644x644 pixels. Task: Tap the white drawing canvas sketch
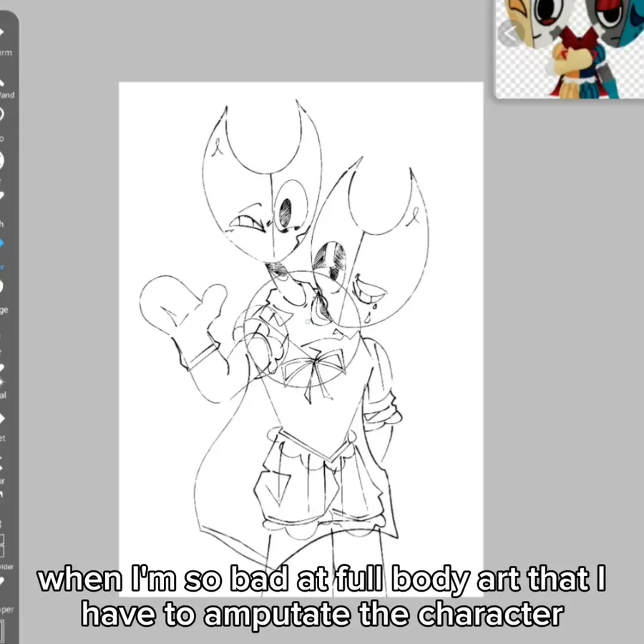pyautogui.click(x=301, y=339)
